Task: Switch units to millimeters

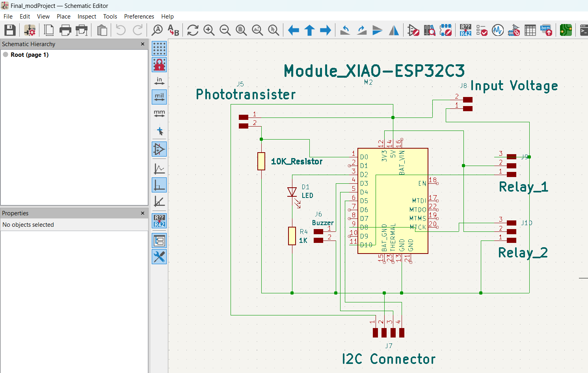Action: 159,113
